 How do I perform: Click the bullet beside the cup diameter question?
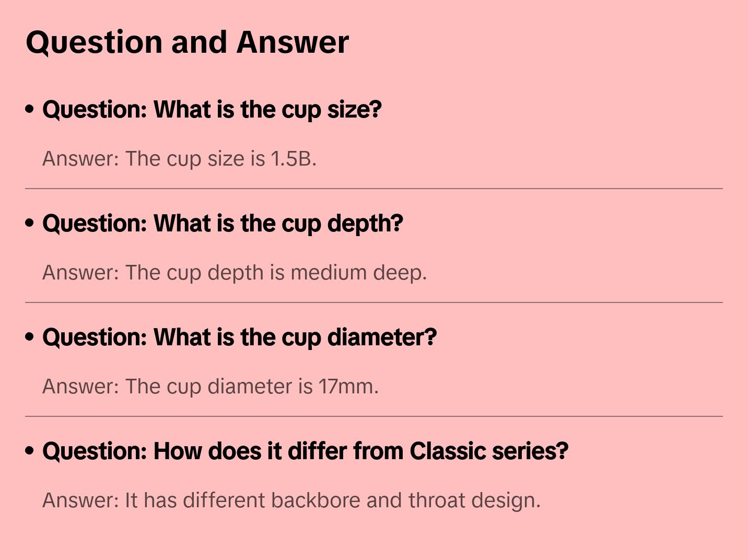(x=30, y=337)
